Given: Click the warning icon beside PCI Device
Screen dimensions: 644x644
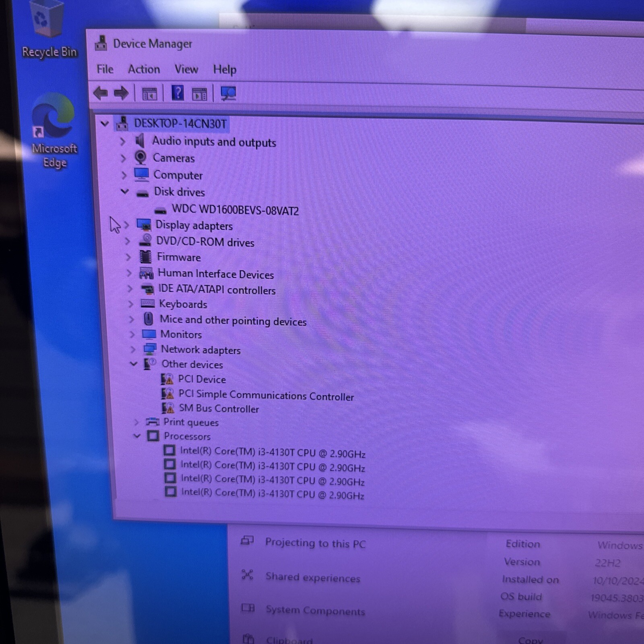Looking at the screenshot, I should pyautogui.click(x=167, y=379).
